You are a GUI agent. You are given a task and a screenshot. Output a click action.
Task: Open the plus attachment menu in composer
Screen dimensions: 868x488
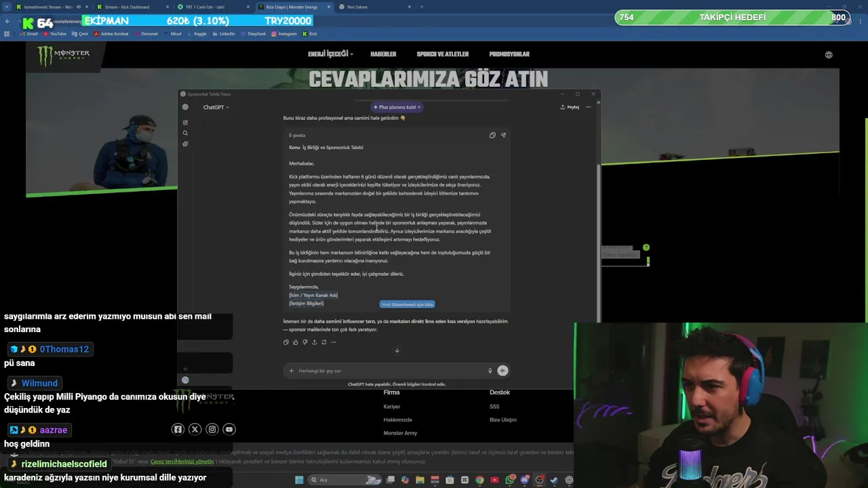coord(292,371)
